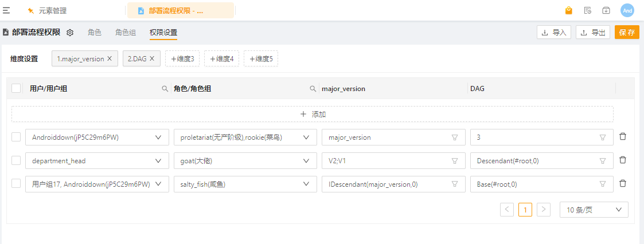Open the 10 条/页 page size dropdown
The image size is (644, 244).
click(x=594, y=210)
